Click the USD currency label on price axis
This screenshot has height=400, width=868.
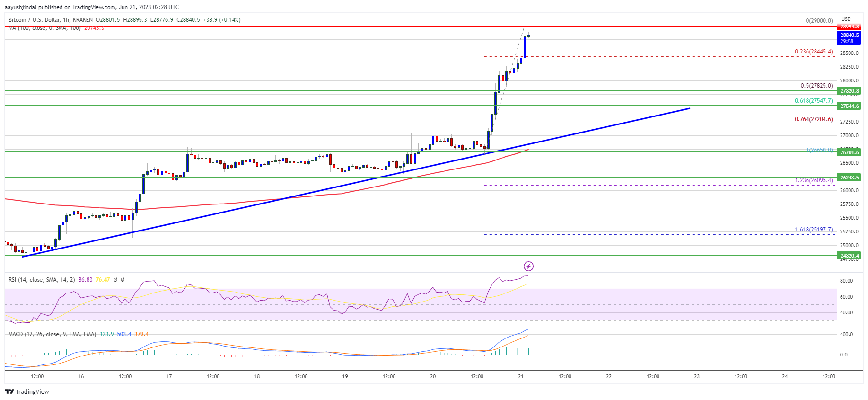point(846,19)
